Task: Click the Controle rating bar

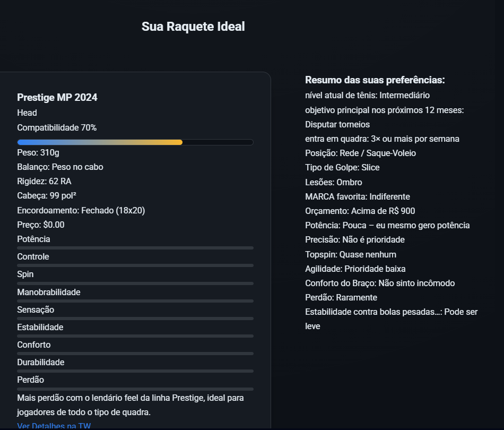Action: coord(135,265)
